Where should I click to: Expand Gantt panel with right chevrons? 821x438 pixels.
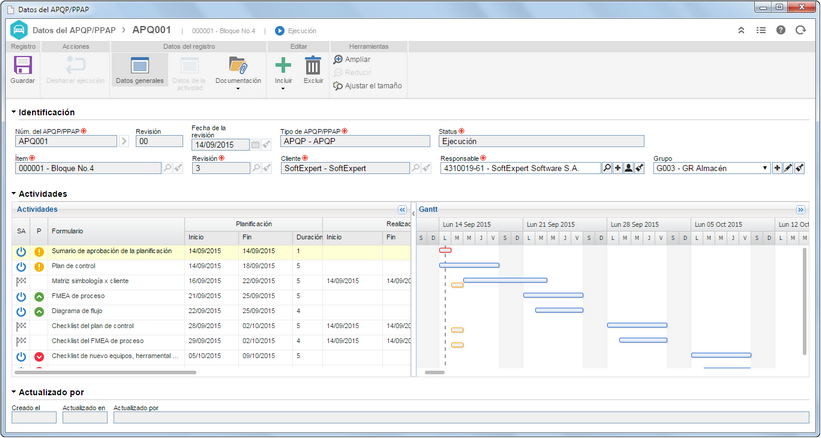(801, 209)
